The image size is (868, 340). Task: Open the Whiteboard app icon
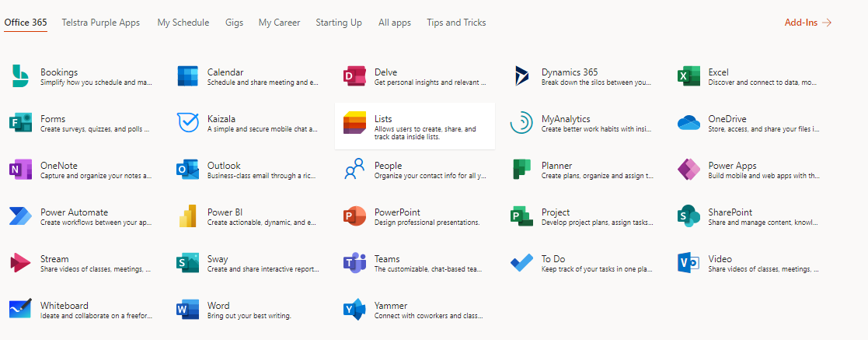click(20, 310)
